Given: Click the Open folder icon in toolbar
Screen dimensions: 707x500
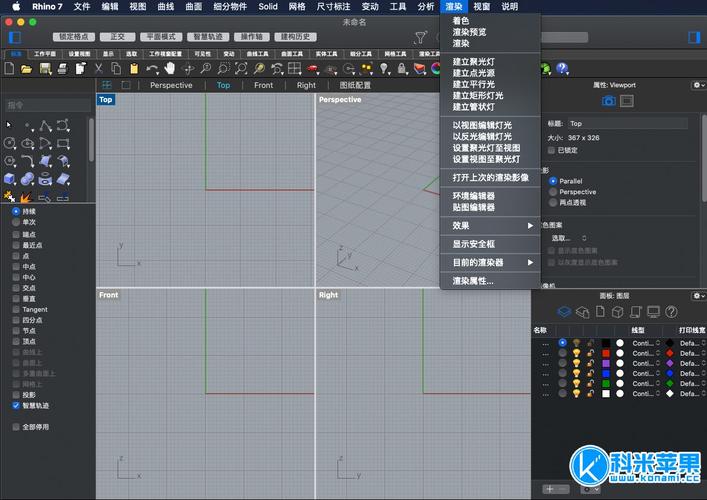Looking at the screenshot, I should 27,69.
